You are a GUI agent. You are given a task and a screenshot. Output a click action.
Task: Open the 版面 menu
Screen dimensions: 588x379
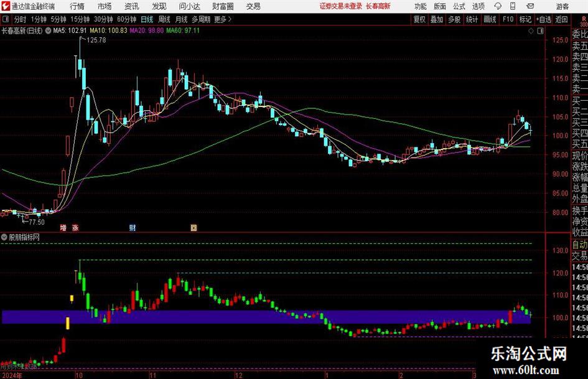tap(440, 6)
